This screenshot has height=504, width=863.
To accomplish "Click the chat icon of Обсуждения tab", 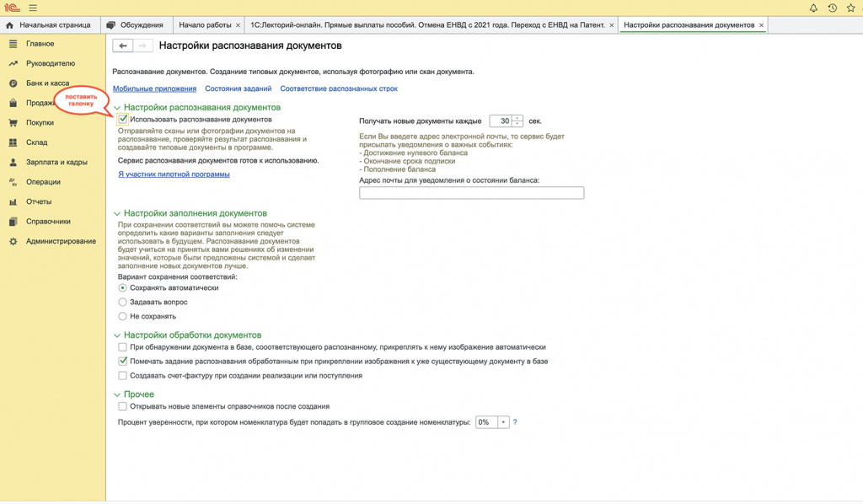I will [111, 25].
